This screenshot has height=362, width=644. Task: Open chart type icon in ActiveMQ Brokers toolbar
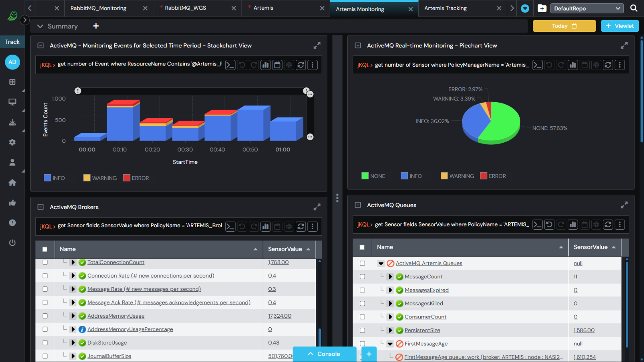coord(266,226)
